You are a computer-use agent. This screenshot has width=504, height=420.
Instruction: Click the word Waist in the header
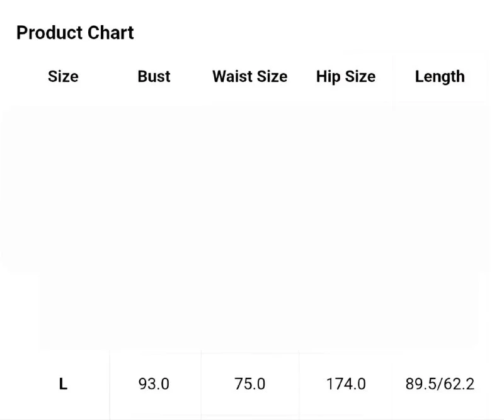click(x=232, y=76)
